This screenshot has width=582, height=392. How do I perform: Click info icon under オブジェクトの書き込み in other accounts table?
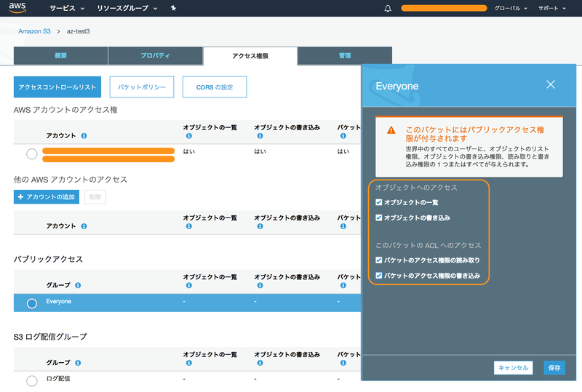pyautogui.click(x=260, y=226)
